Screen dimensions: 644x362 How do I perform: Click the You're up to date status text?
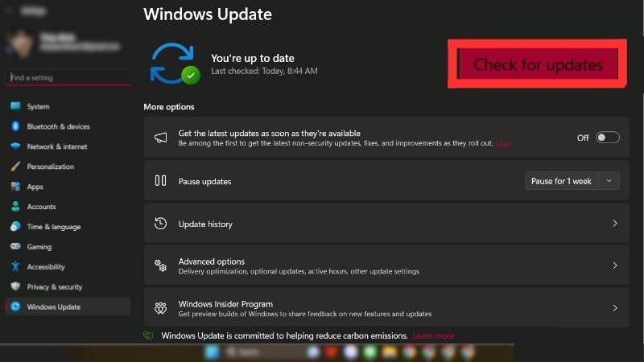point(253,58)
